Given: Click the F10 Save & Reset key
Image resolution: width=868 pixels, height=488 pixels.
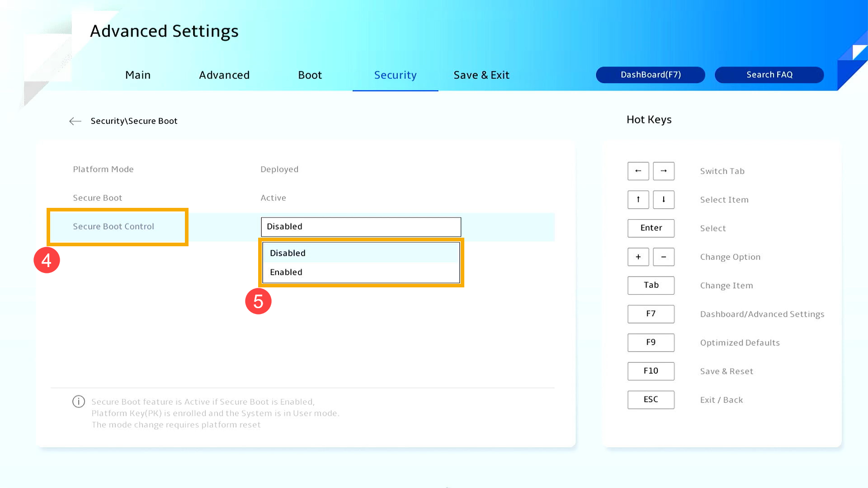Looking at the screenshot, I should pyautogui.click(x=651, y=371).
